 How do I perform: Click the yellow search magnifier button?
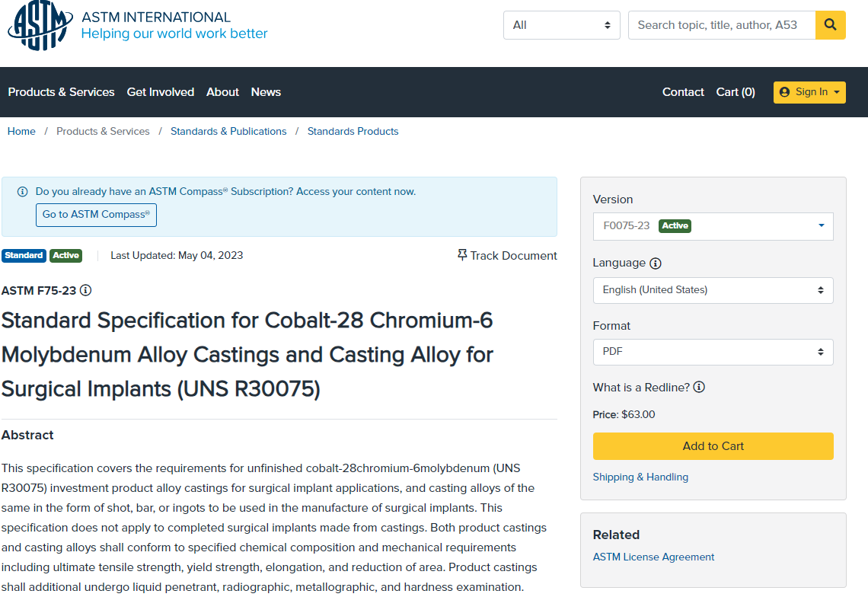pos(830,25)
